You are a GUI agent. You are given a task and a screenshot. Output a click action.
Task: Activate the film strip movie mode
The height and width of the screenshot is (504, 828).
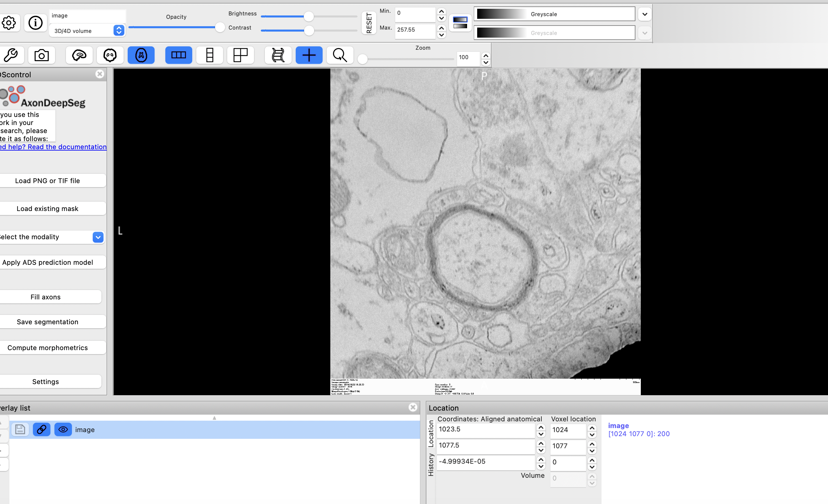[x=278, y=55]
